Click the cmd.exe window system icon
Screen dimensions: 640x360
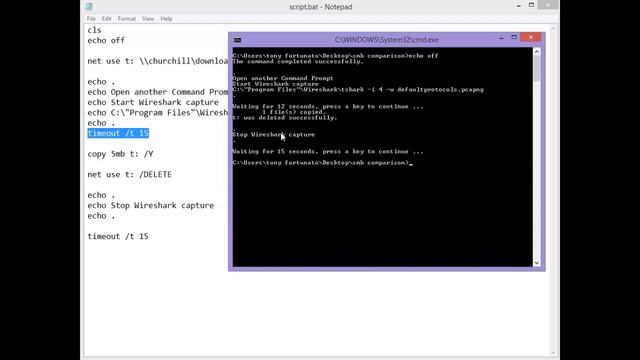coord(237,40)
